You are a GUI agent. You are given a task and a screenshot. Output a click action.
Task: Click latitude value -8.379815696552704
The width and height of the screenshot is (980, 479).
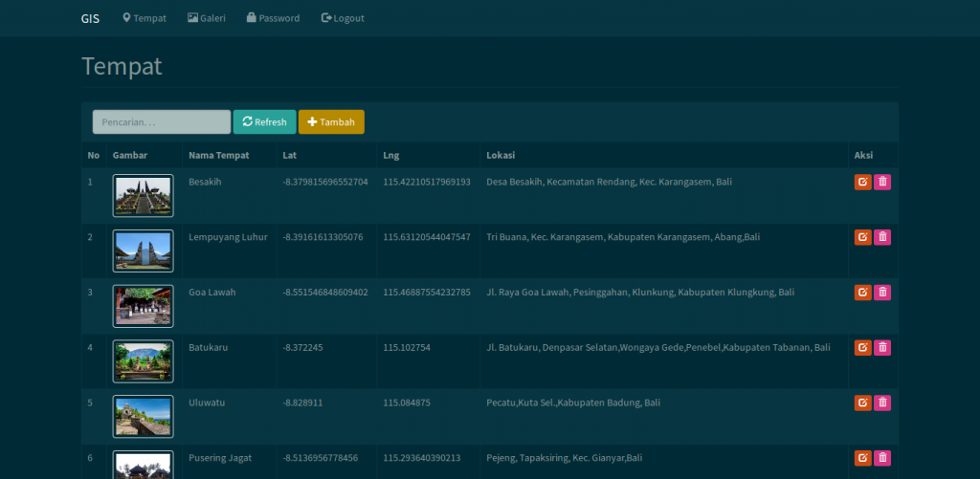325,182
